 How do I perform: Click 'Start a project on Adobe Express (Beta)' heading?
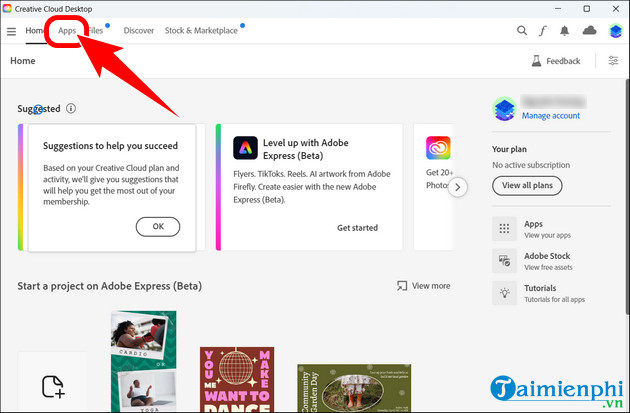(x=109, y=286)
